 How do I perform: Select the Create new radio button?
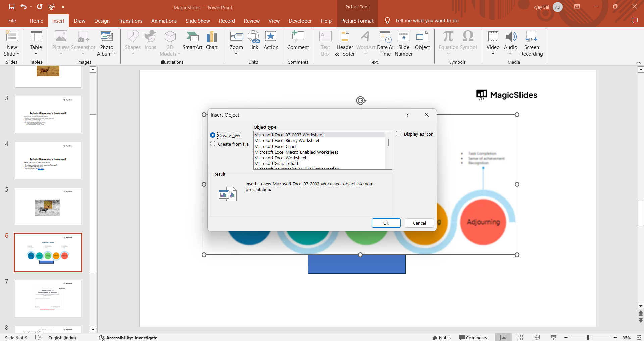213,135
